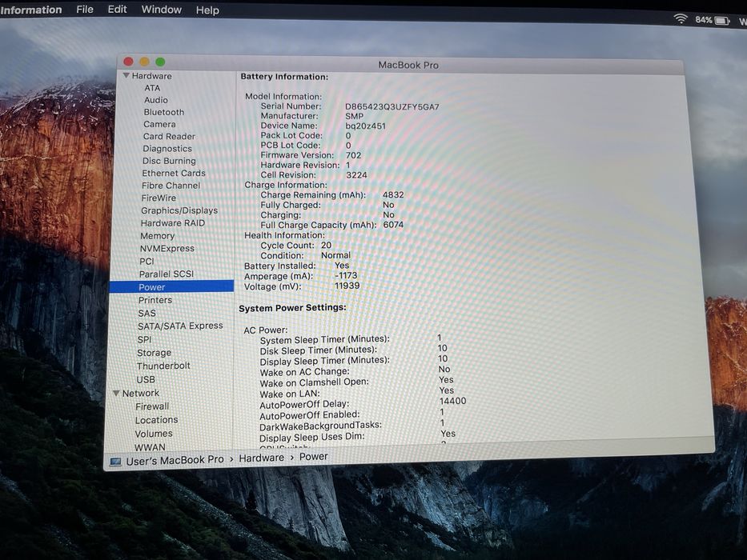Click the Cycle Count value 20
Viewport: 747px width, 560px height.
click(326, 246)
